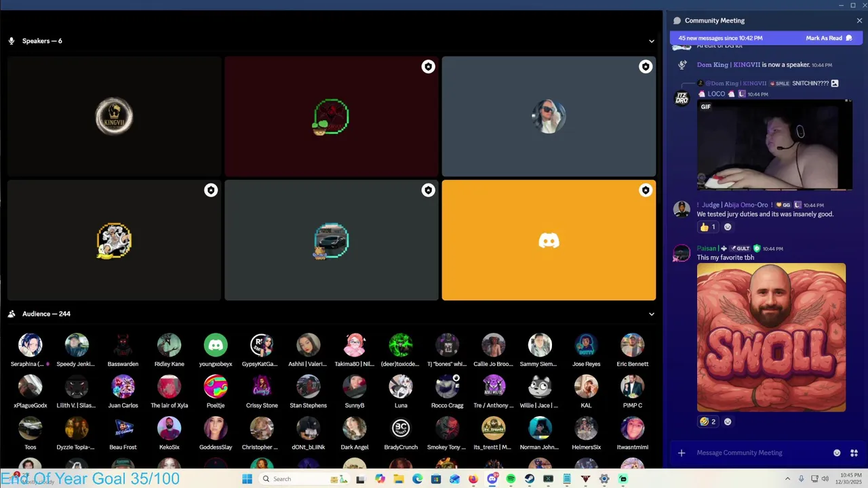Add reaction to Paisan's SWOLL message
This screenshot has width=868, height=488.
(728, 422)
